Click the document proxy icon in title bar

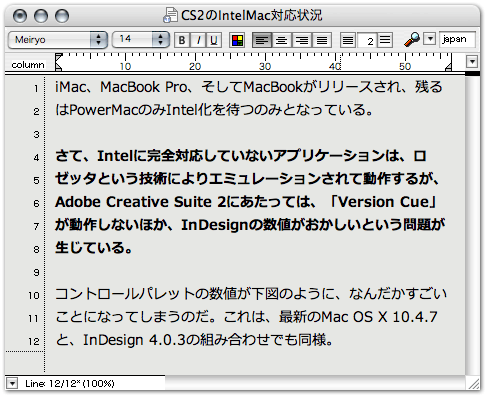click(170, 15)
